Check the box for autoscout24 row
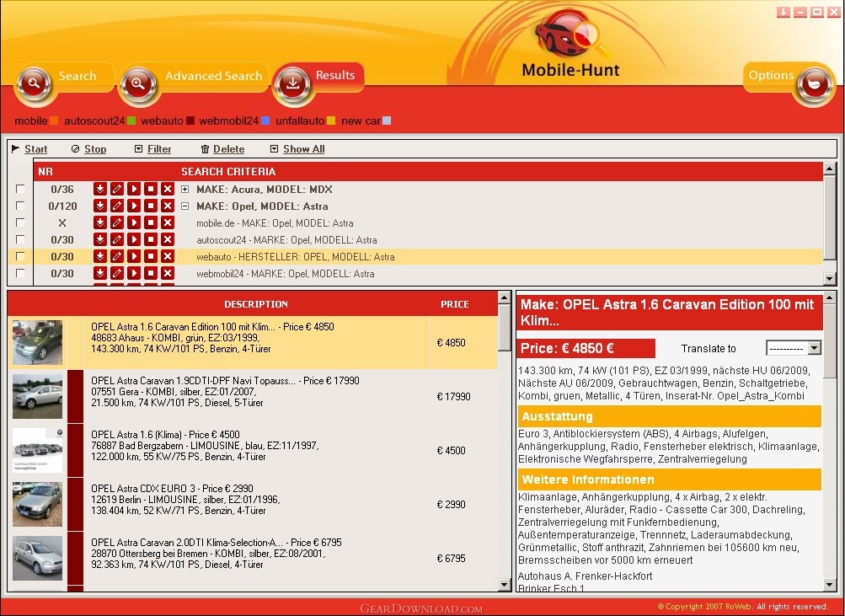Viewport: 845px width, 616px height. coord(20,239)
